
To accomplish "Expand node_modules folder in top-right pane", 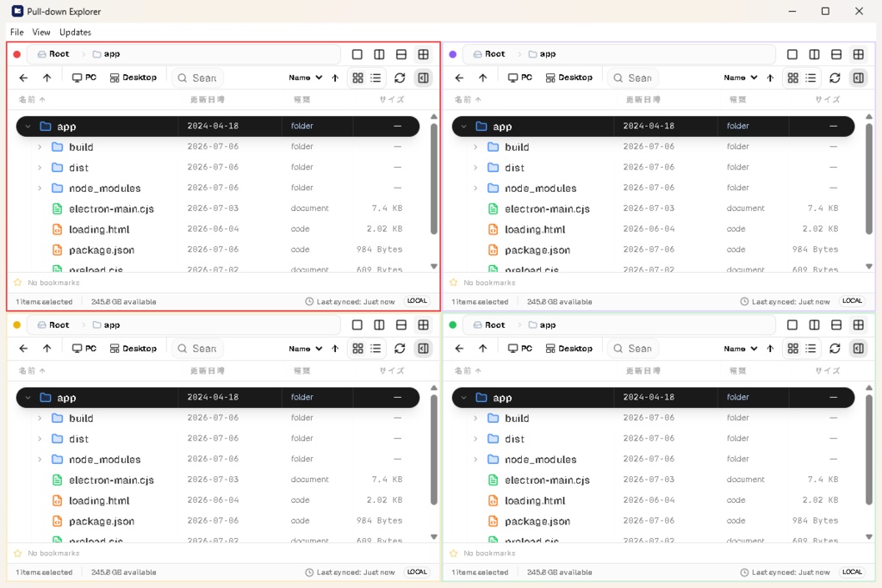I will 475,189.
